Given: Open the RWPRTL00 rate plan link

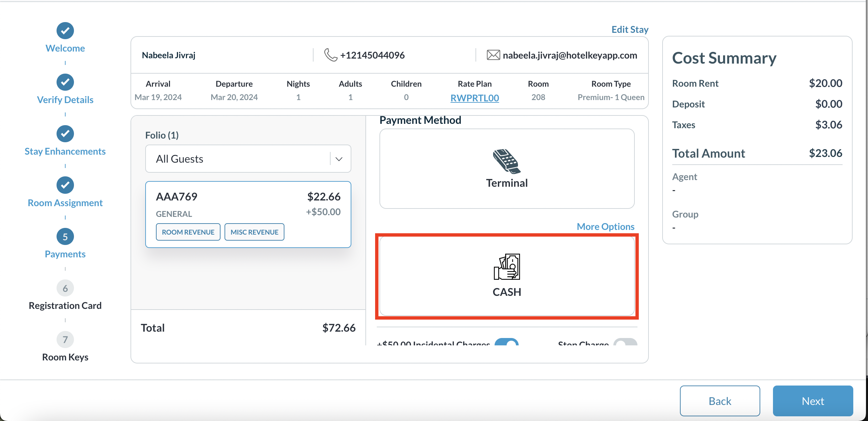Looking at the screenshot, I should (474, 98).
